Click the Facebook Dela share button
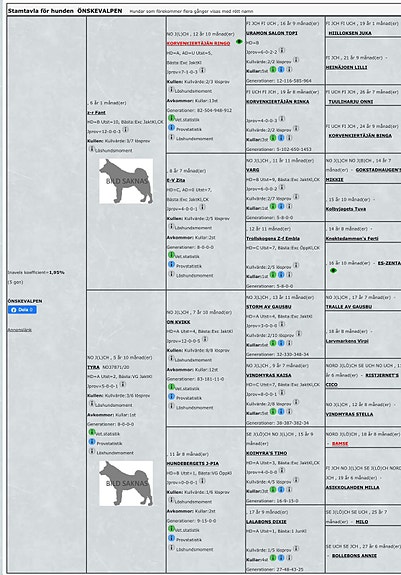This screenshot has width=401, height=575. [22, 310]
